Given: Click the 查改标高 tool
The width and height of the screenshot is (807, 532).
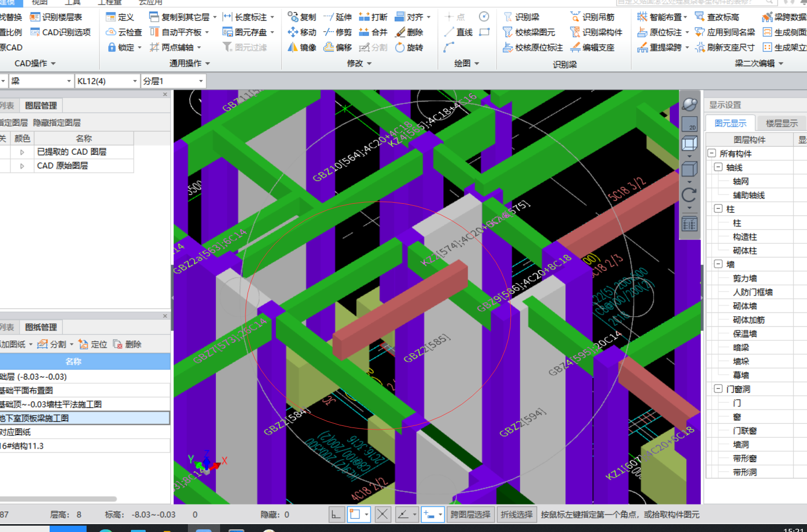Looking at the screenshot, I should pyautogui.click(x=717, y=17).
